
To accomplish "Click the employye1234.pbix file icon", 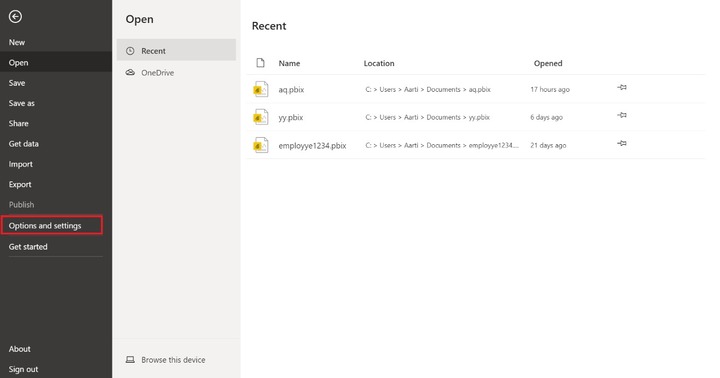I will (x=261, y=145).
